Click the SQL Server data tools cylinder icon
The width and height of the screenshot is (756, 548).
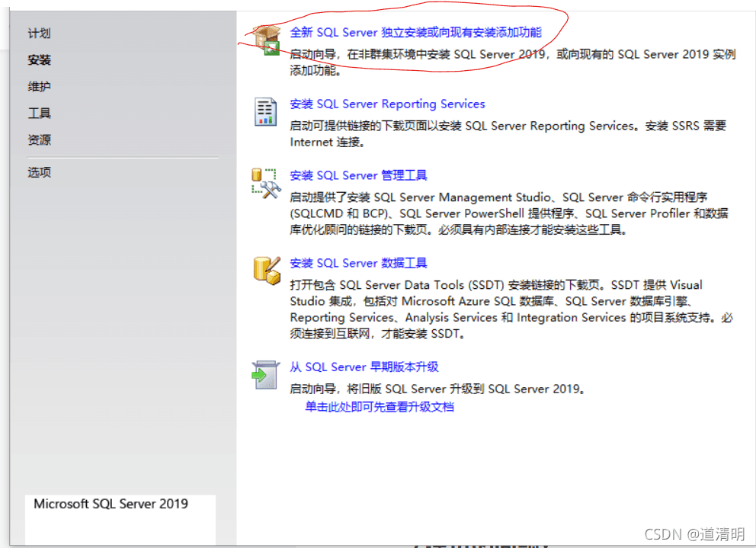(267, 271)
